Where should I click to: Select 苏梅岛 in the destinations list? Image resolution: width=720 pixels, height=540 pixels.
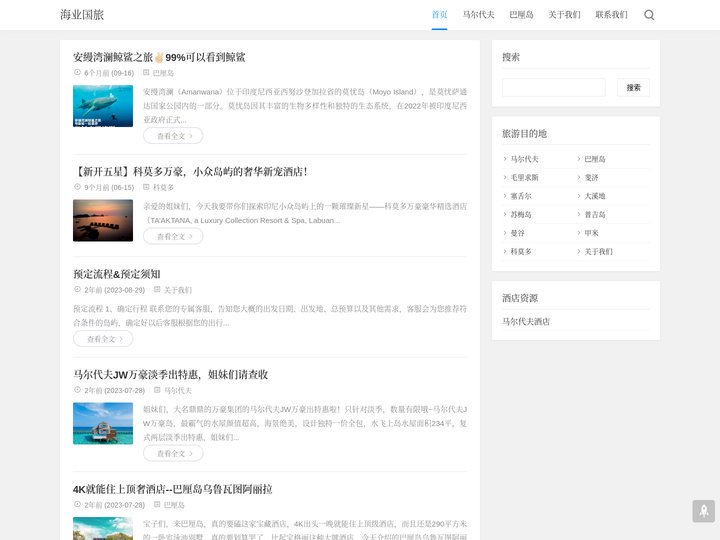click(521, 214)
